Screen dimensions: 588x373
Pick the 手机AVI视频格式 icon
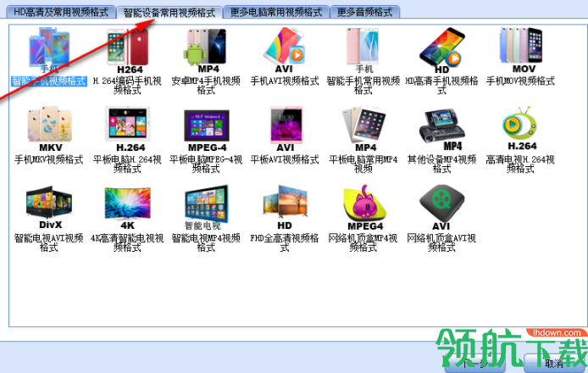(284, 50)
